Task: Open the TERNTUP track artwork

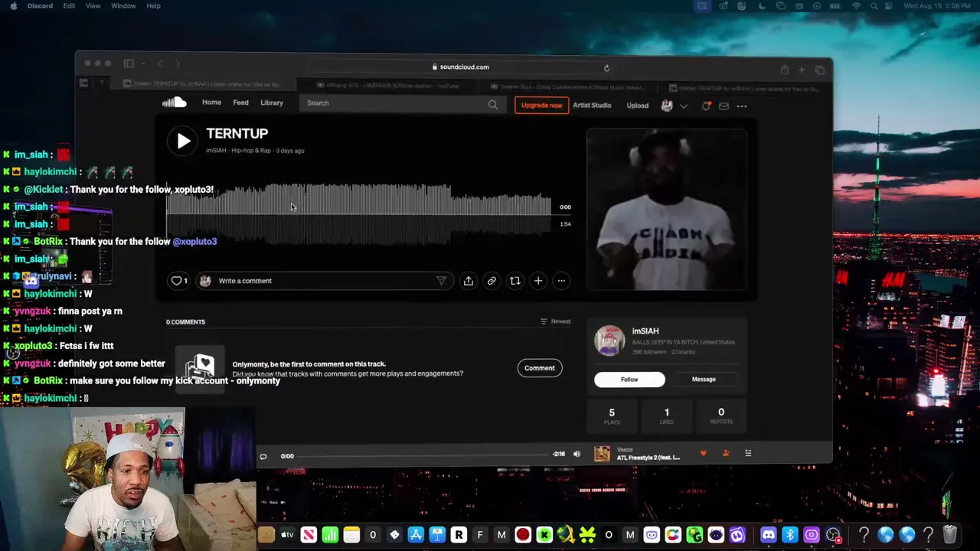Action: (667, 210)
